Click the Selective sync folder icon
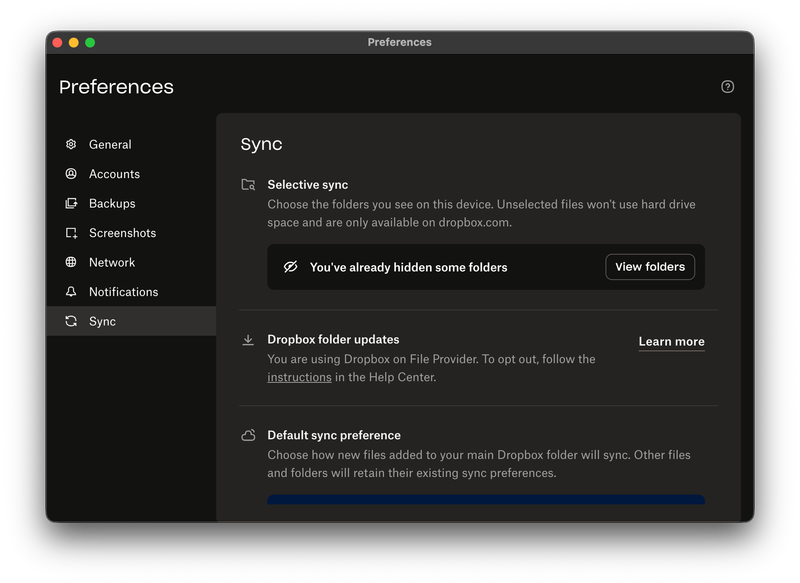The height and width of the screenshot is (583, 800). pyautogui.click(x=248, y=185)
